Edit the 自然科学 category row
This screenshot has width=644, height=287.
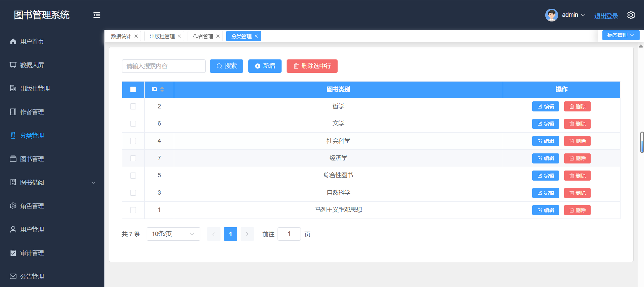[x=545, y=193]
